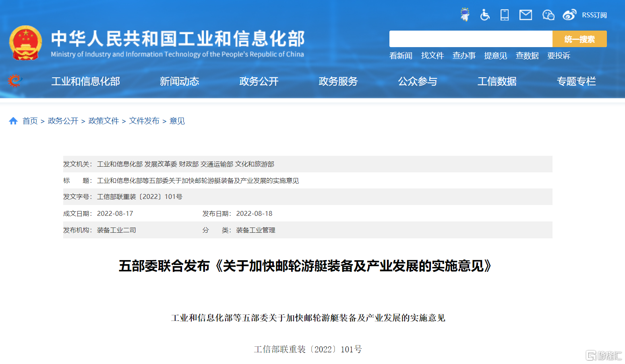Click the 统一搜索 search button
Screen dimensions: 625x364
pos(579,39)
